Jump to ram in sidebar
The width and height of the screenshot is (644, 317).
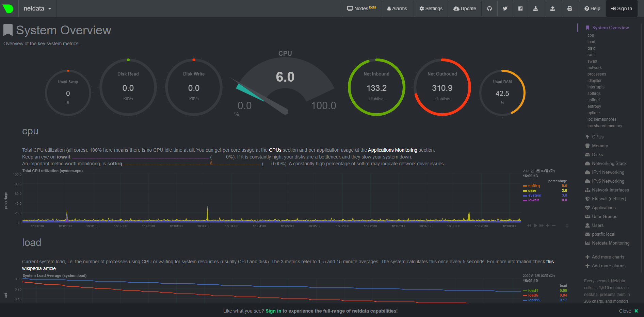point(591,55)
